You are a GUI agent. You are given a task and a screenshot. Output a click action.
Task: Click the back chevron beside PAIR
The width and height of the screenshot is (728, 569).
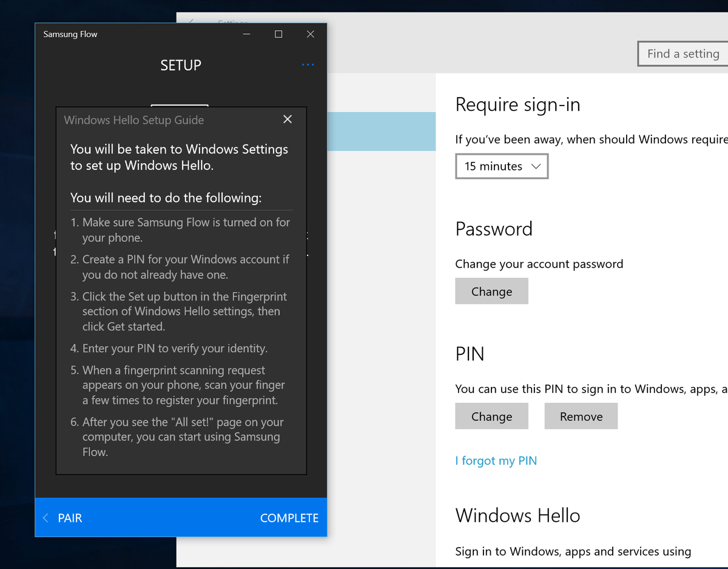coord(45,518)
